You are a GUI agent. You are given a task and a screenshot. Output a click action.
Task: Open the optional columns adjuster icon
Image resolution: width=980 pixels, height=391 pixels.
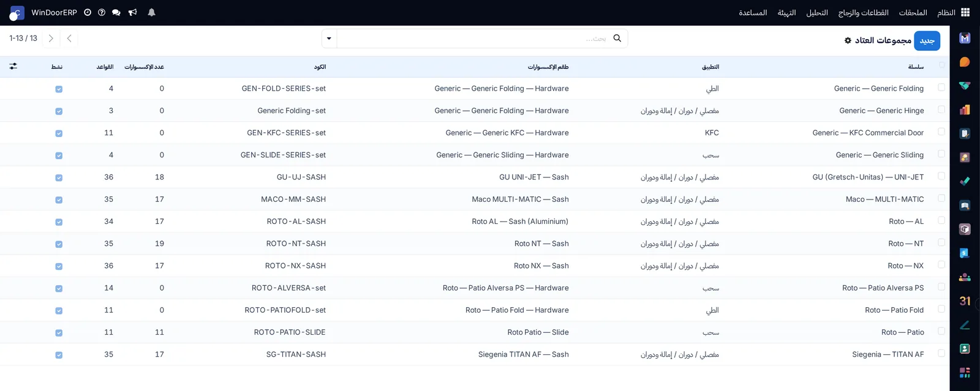click(13, 66)
